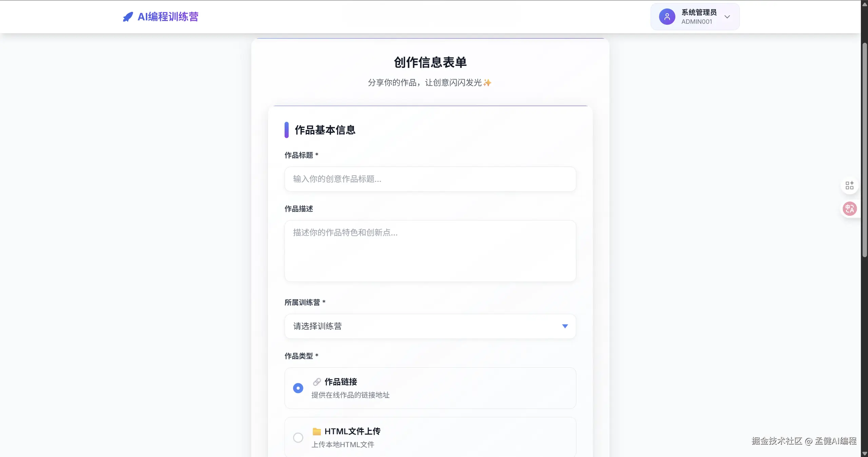
Task: Click the chain link icon beside 作品链接
Action: (317, 382)
